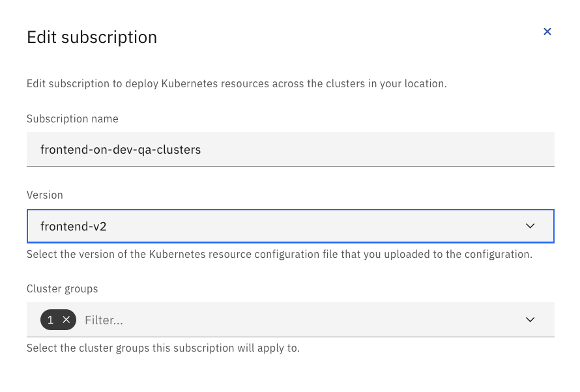The width and height of the screenshot is (580, 392).
Task: Click the Filter field in Cluster groups
Action: [x=261, y=320]
